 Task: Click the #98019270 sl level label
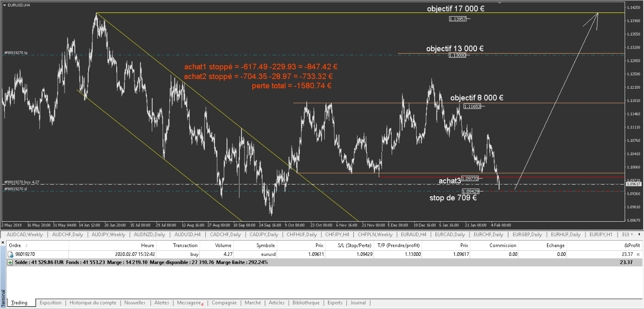pos(15,189)
